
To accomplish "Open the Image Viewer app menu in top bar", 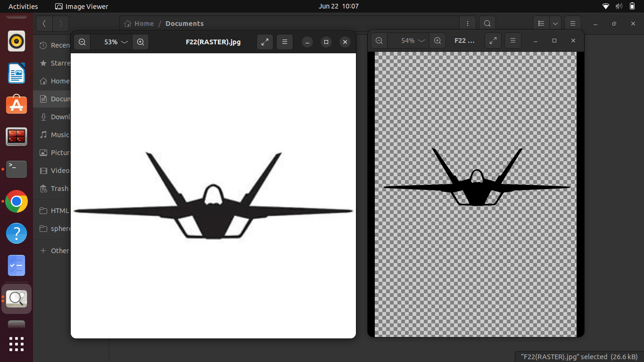I will 82,7.
